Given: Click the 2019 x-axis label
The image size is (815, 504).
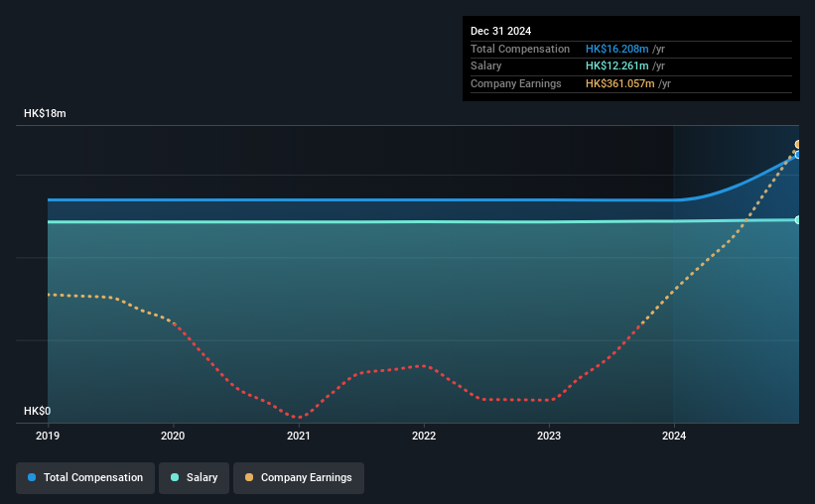Looking at the screenshot, I should (x=48, y=436).
